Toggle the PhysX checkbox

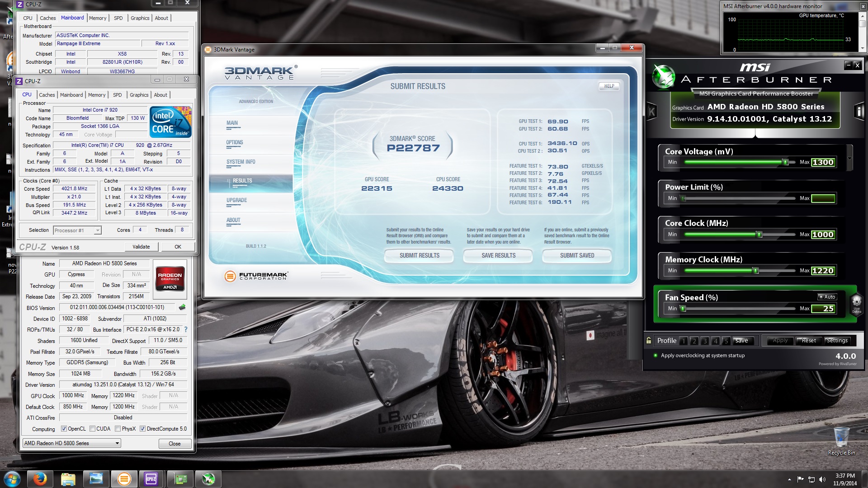(118, 429)
